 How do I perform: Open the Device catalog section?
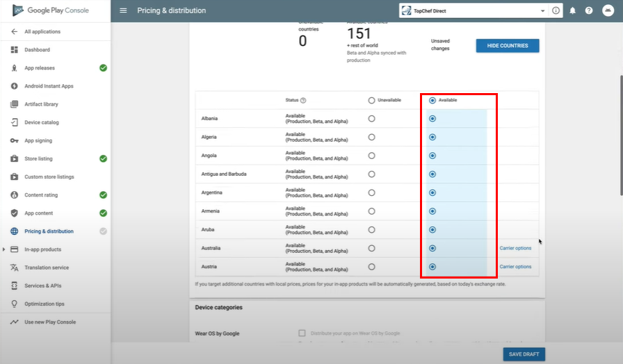coord(42,122)
